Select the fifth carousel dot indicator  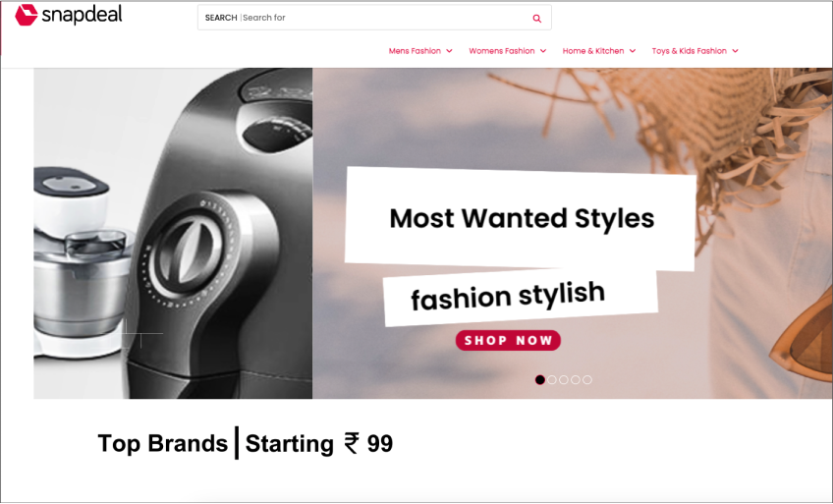[x=587, y=380]
